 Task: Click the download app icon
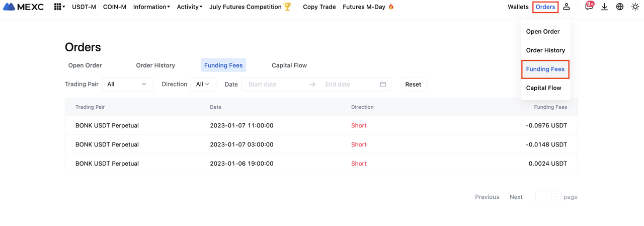pos(604,7)
